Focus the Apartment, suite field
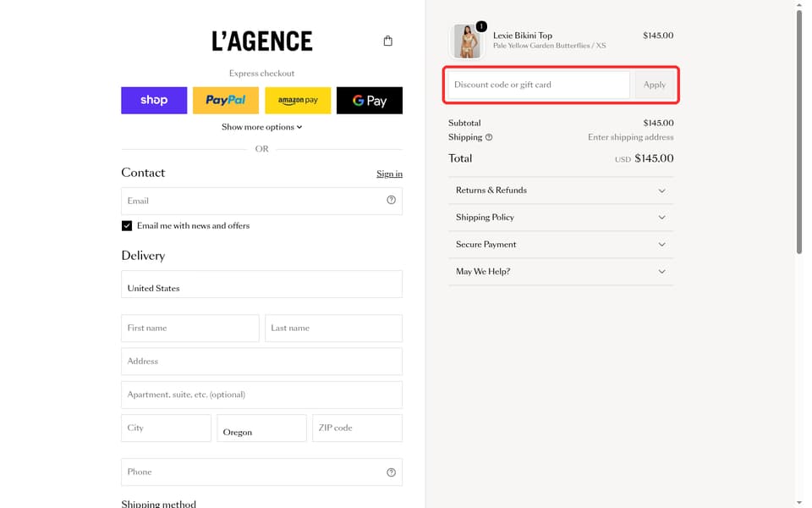 point(262,395)
